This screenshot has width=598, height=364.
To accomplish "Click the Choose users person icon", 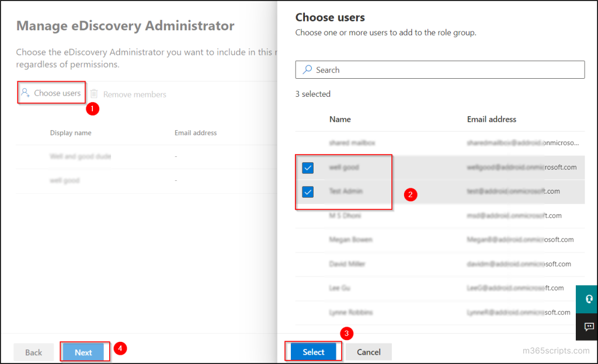I will (25, 92).
